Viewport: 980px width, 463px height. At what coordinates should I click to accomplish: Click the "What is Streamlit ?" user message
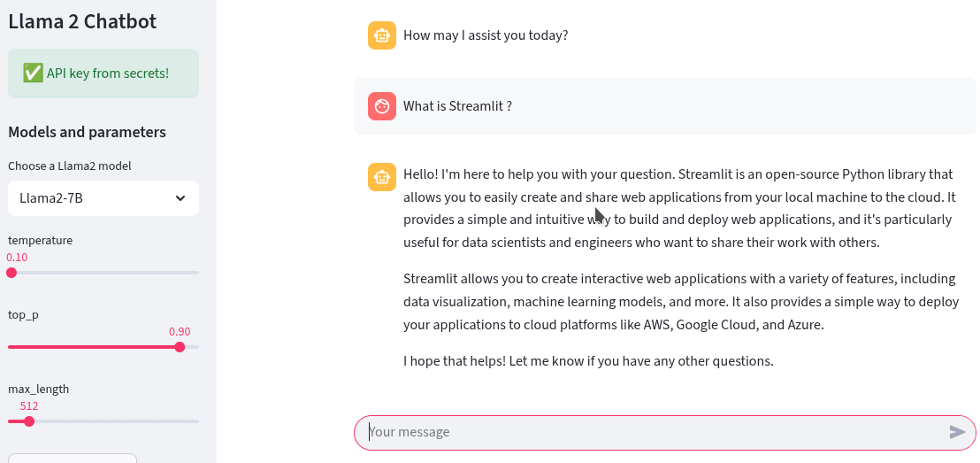[x=457, y=106]
